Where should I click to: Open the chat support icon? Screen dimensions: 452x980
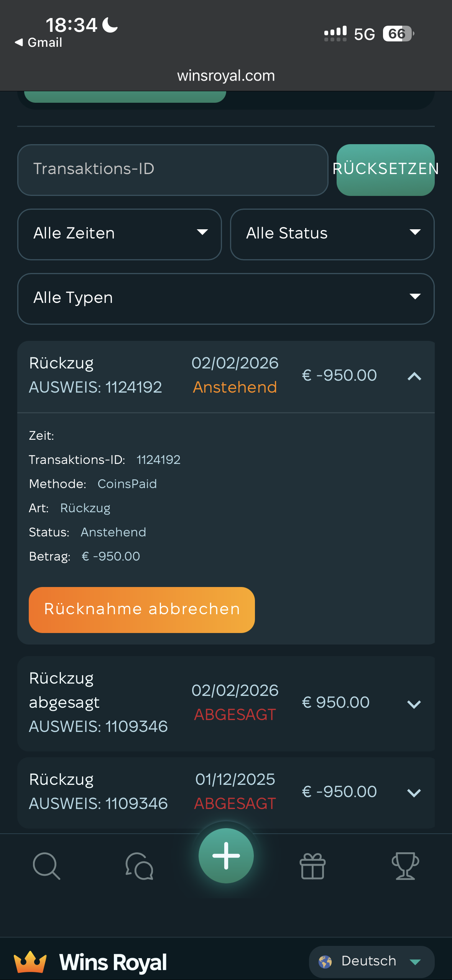pos(140,866)
